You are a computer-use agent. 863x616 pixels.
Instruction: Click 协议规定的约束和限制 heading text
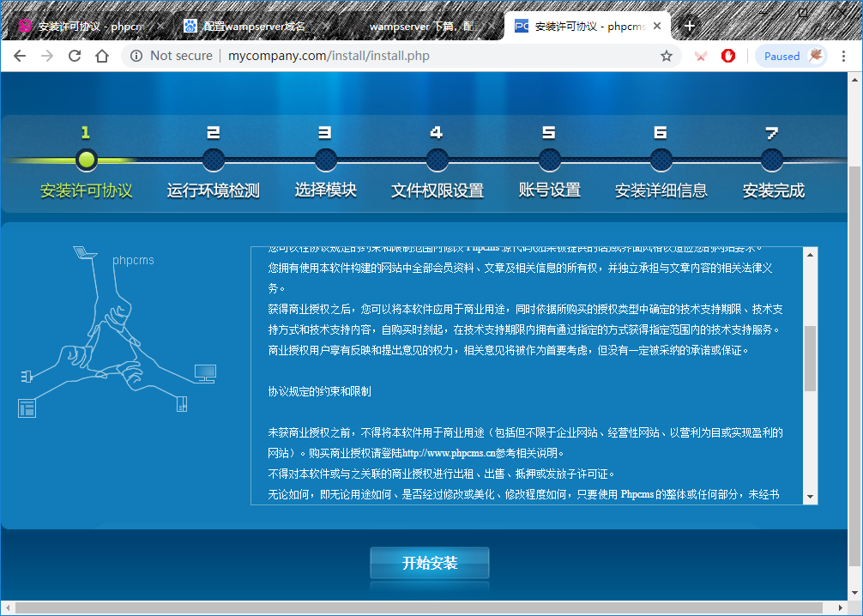320,391
